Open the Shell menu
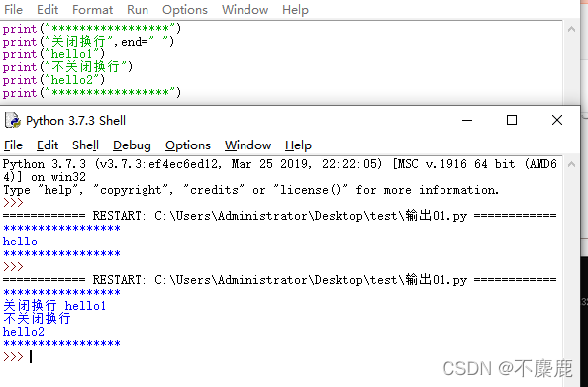588x387 pixels. click(85, 145)
